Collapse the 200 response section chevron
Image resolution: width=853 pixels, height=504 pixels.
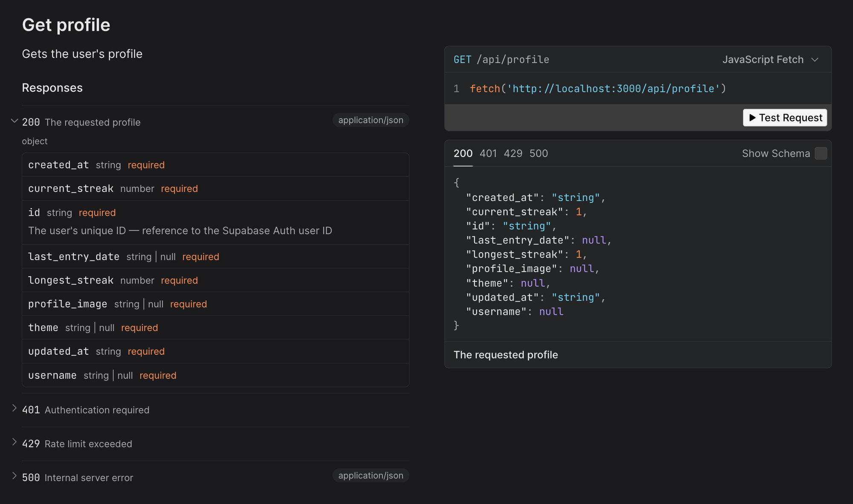click(x=14, y=121)
